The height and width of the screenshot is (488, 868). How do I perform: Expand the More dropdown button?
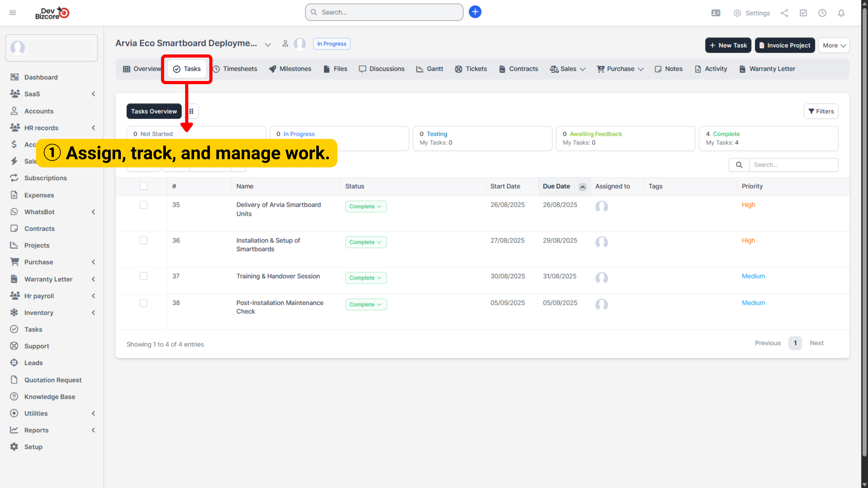click(x=834, y=45)
